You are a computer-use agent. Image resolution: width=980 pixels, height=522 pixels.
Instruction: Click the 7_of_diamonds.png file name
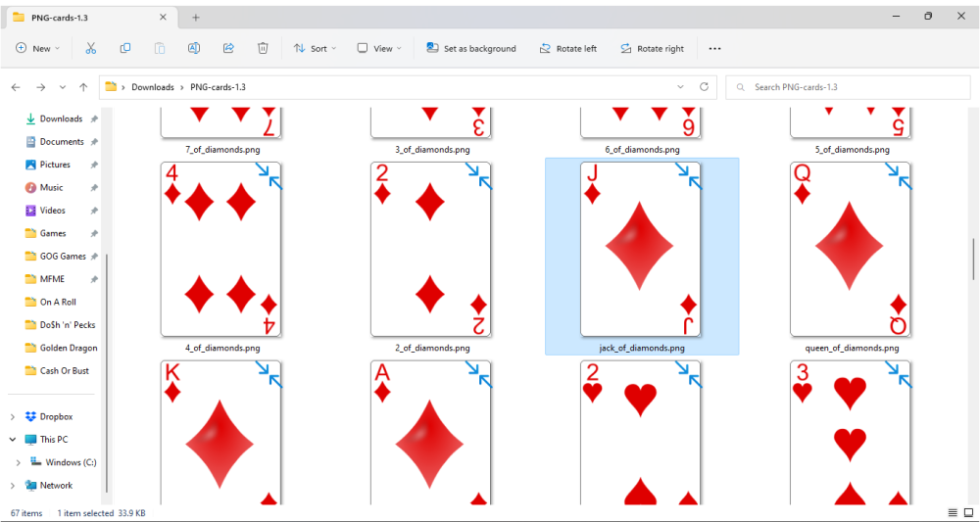[222, 150]
